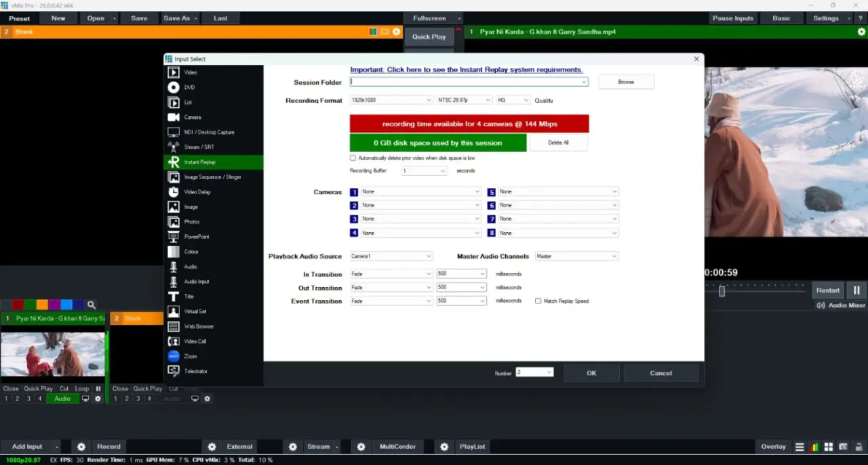
Task: Open the NTSC 29.97p frame rate dropdown
Action: point(488,100)
